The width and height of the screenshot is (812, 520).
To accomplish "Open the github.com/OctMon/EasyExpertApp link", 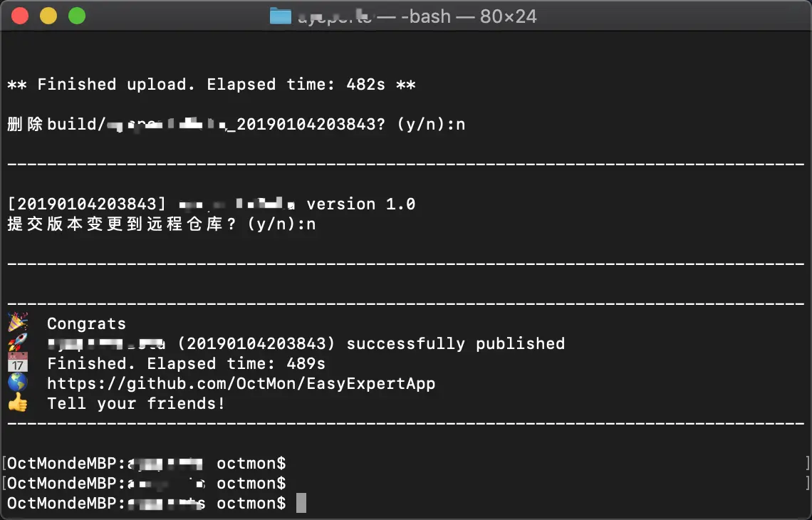I will click(241, 383).
